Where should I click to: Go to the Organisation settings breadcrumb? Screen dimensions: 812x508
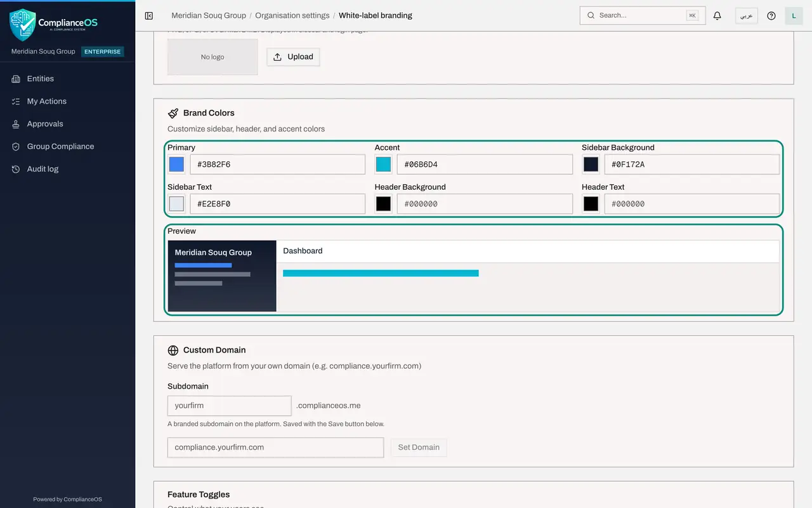click(292, 15)
